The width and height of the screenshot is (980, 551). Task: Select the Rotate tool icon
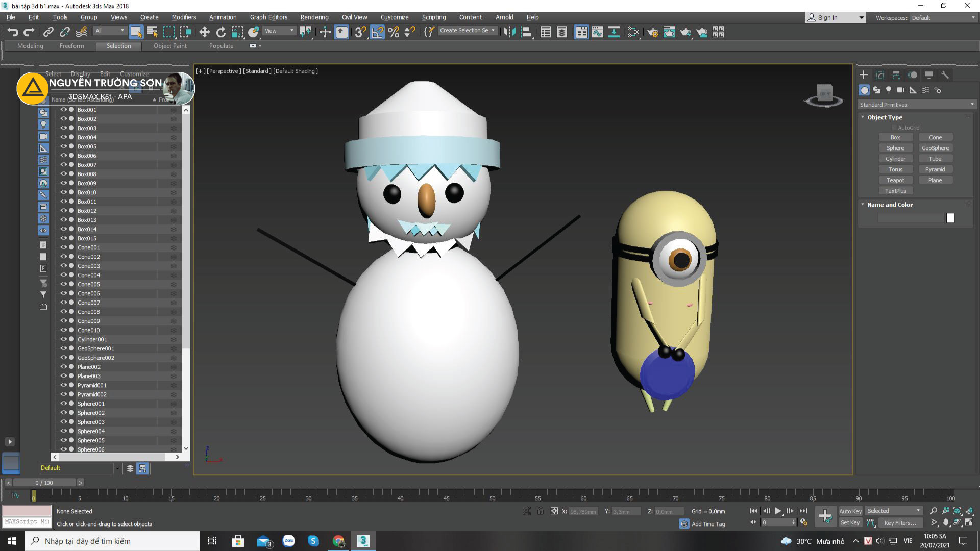pos(220,32)
